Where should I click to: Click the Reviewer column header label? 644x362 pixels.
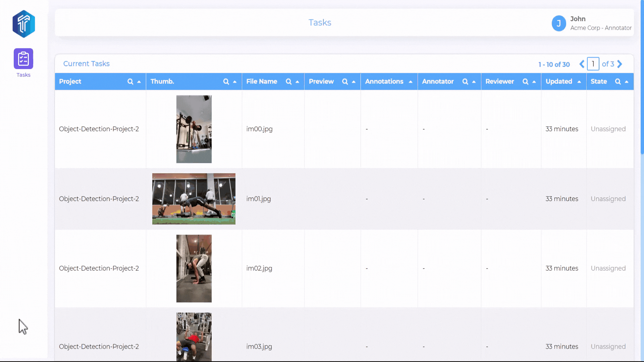499,81
